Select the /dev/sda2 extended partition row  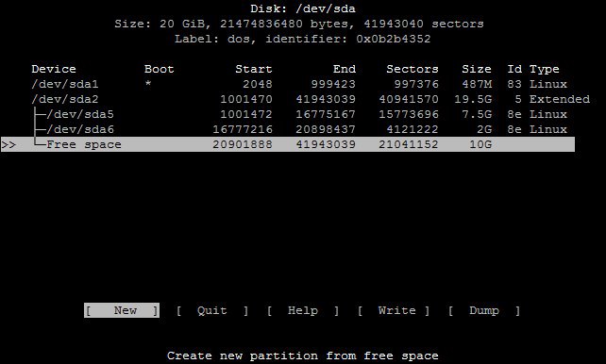311,99
